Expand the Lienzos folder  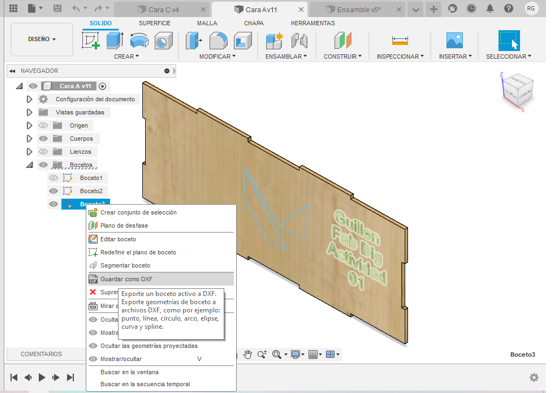[29, 152]
